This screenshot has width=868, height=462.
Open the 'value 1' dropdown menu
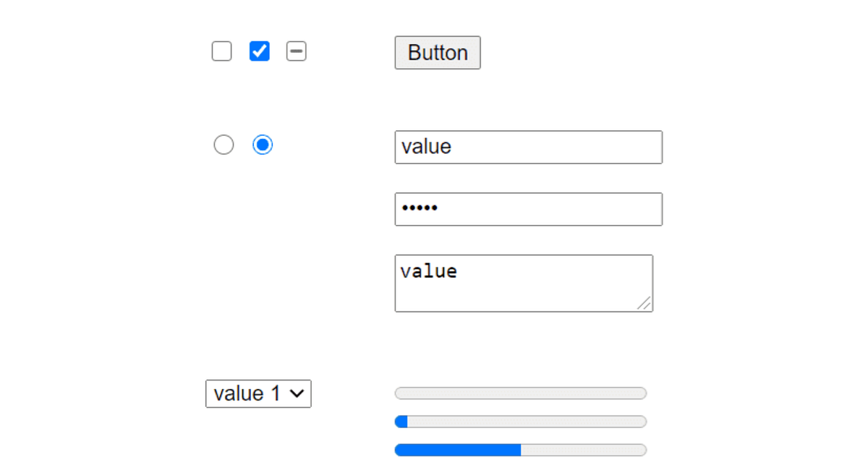pos(258,394)
